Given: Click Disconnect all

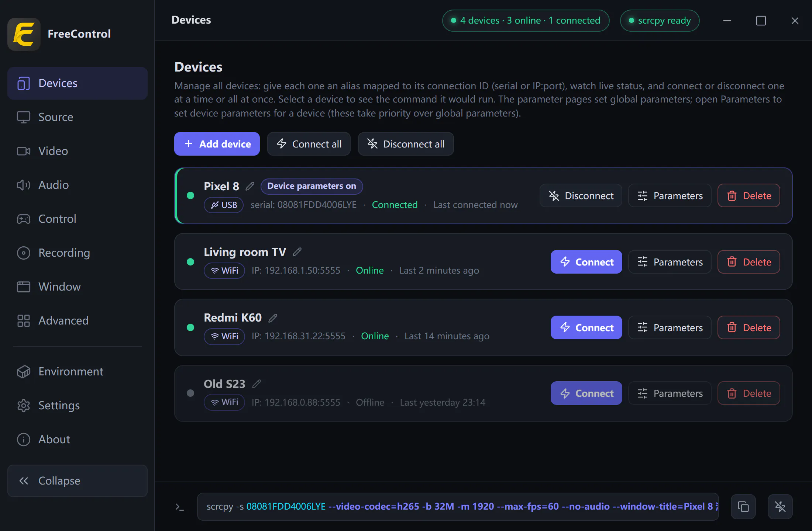Looking at the screenshot, I should (406, 144).
